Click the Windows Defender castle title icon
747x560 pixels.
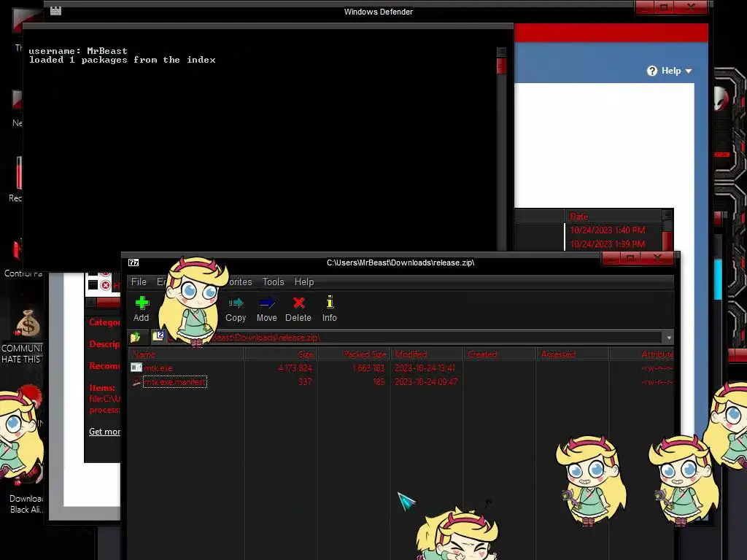coord(55,10)
